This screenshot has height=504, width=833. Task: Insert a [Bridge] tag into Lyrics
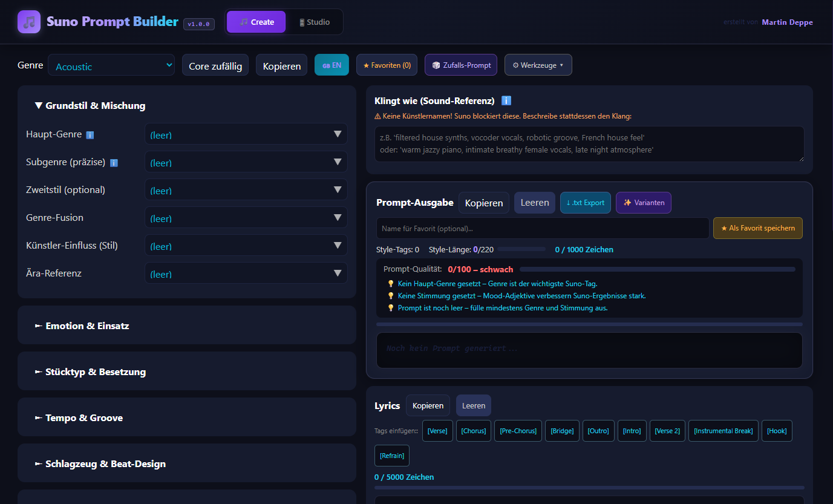[x=562, y=430]
